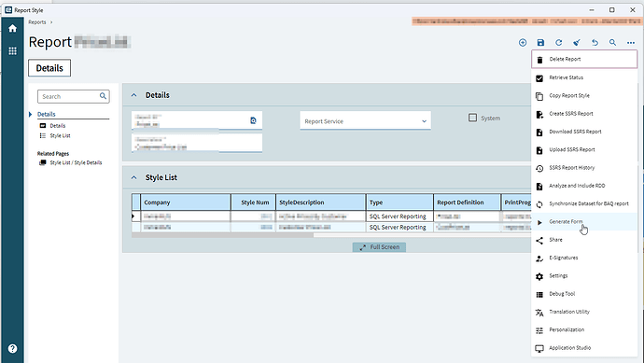Viewport: 644px width, 363px height.
Task: Click the add new circle-plus icon
Action: point(523,42)
